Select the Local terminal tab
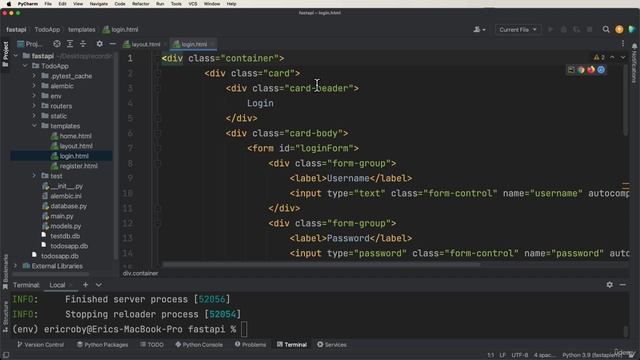This screenshot has height=360, width=640. (57, 285)
